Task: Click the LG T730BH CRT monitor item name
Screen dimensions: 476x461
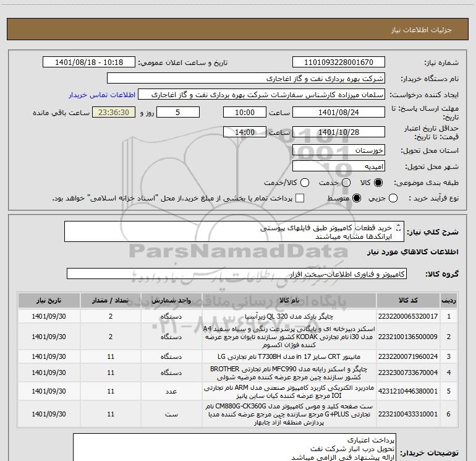Action: (x=289, y=356)
